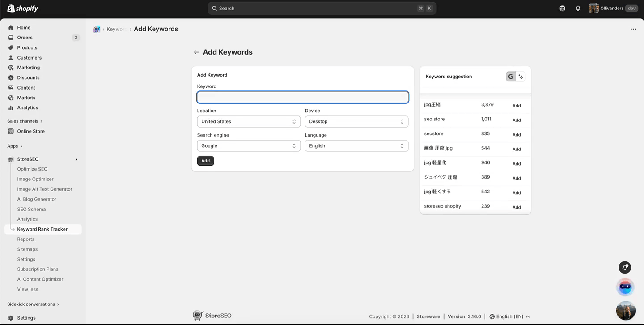644x325 pixels.
Task: Switch to AI keyword suggestions sparkle icon
Action: click(521, 76)
